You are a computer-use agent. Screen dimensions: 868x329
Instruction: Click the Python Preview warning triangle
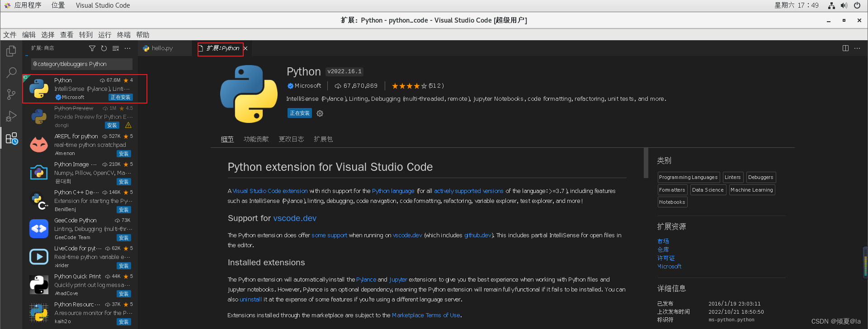coord(128,125)
